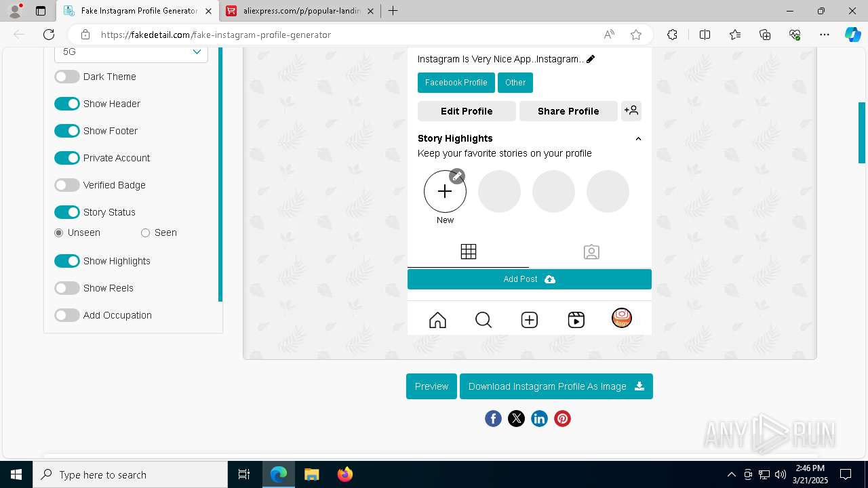
Task: Open Browser essentials heart icon
Action: tap(795, 35)
